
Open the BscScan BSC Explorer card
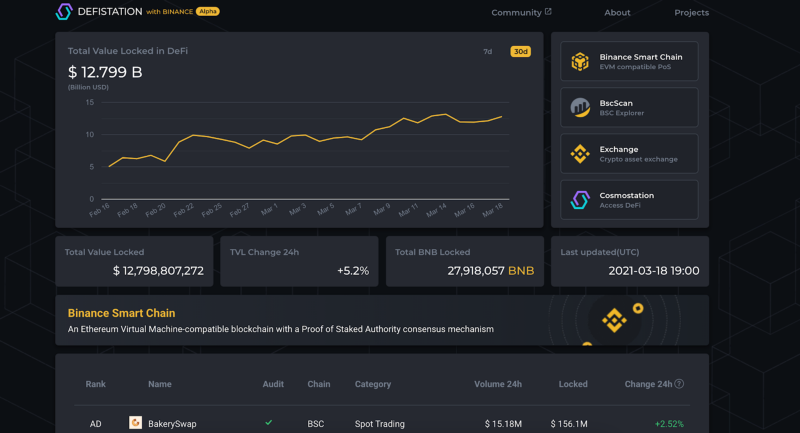(x=629, y=107)
